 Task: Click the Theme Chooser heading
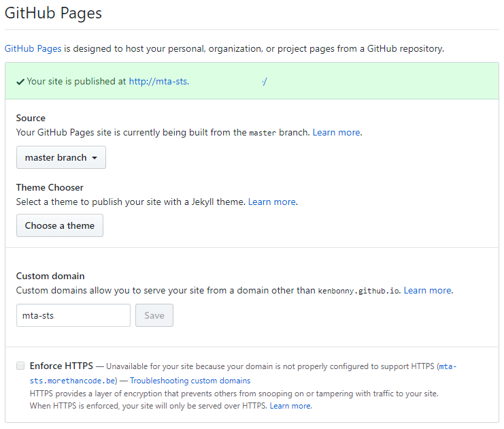50,187
